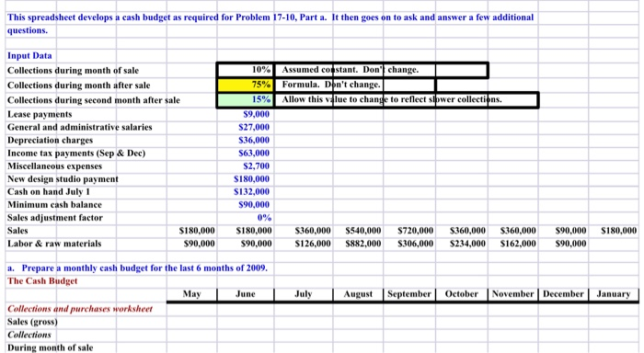Screen dimensions: 644x353
Task: Click 'General and administrative salaries' label
Action: 80,127
